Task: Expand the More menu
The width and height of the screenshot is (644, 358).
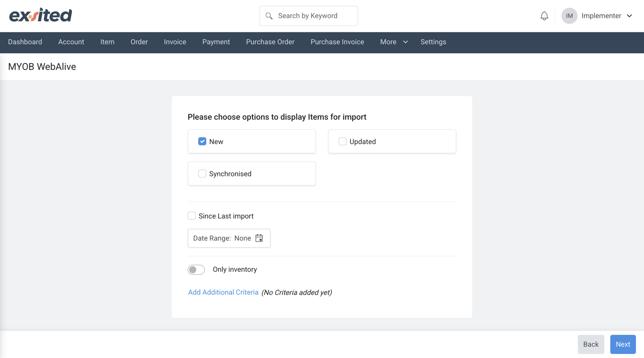Action: coord(394,42)
